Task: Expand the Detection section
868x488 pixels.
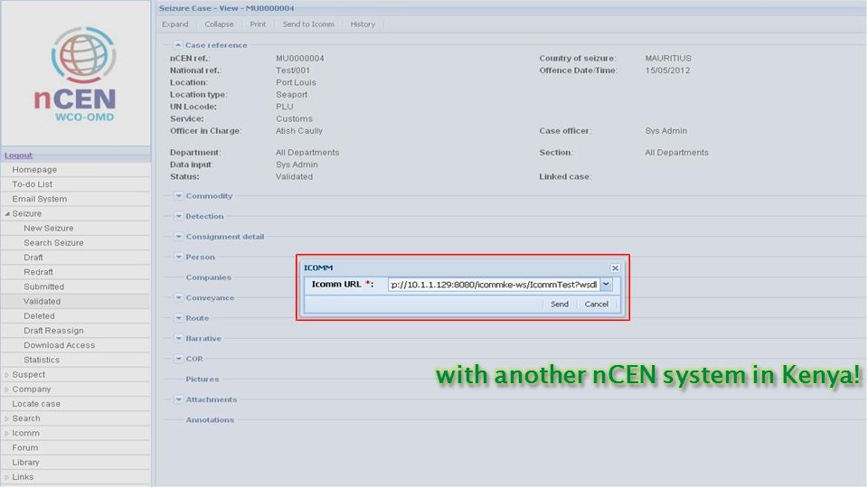Action: [x=178, y=216]
